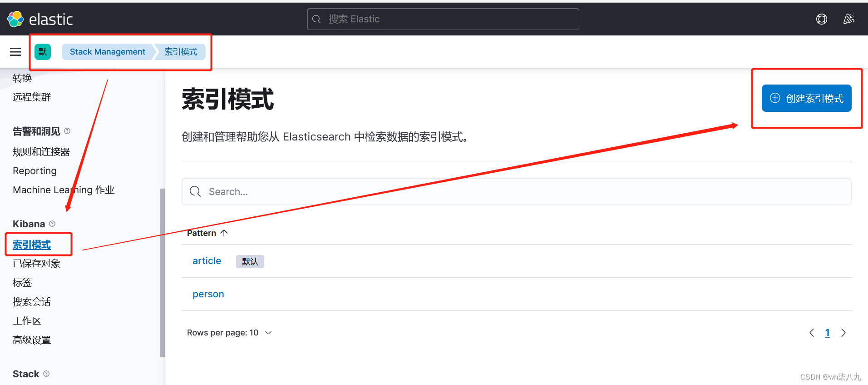
Task: Open 高级设置 in the sidebar
Action: click(x=32, y=340)
